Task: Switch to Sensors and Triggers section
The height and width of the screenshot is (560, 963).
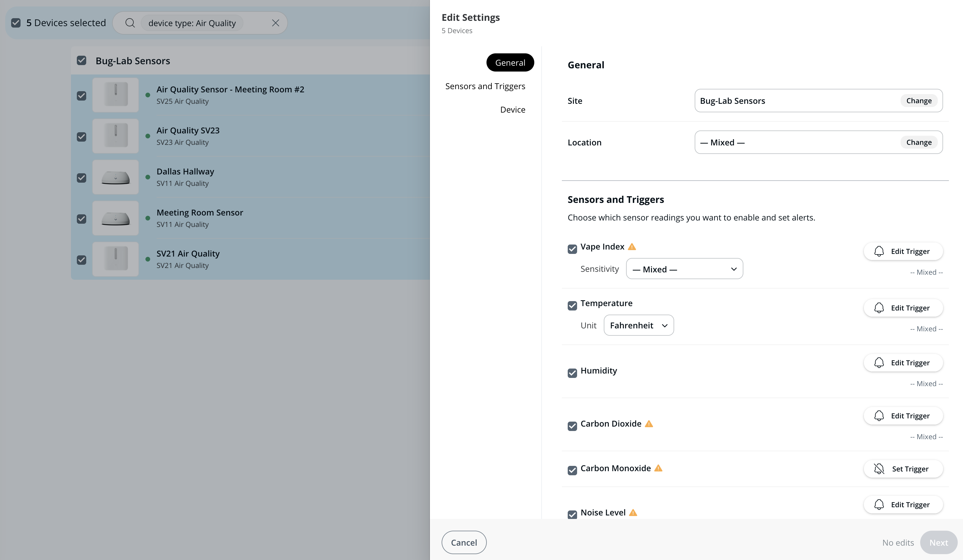Action: click(485, 86)
